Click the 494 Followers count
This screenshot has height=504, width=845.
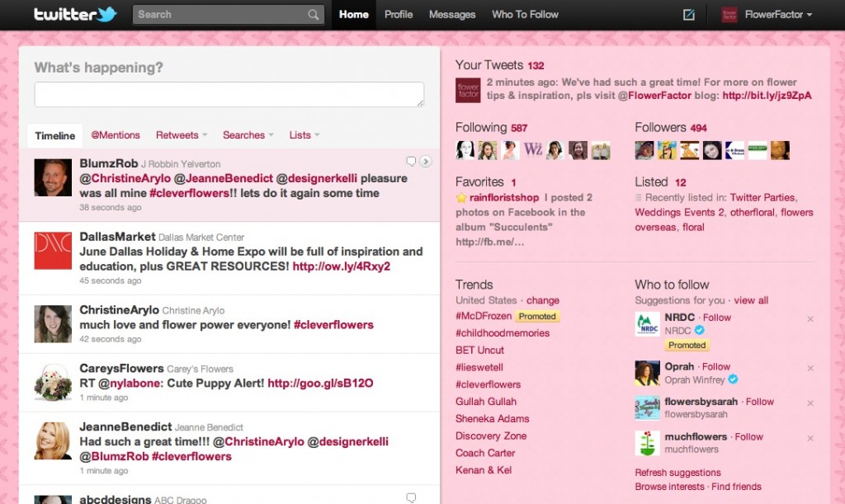point(698,128)
